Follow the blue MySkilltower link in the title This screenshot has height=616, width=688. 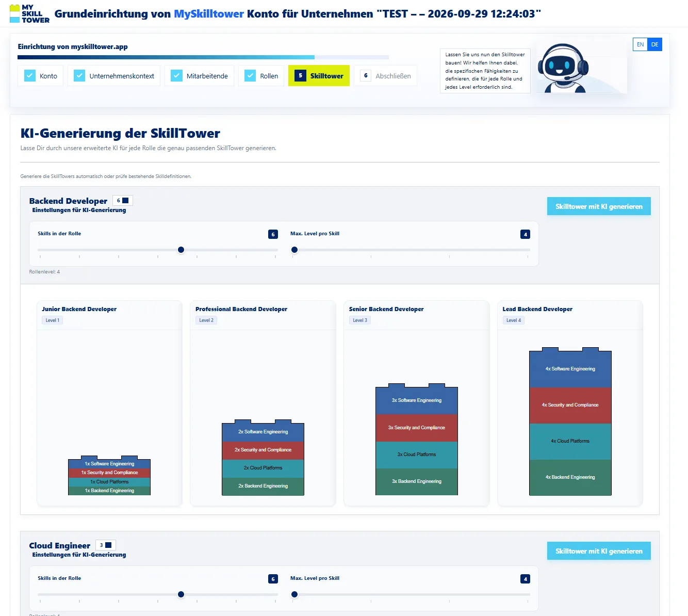tap(209, 14)
